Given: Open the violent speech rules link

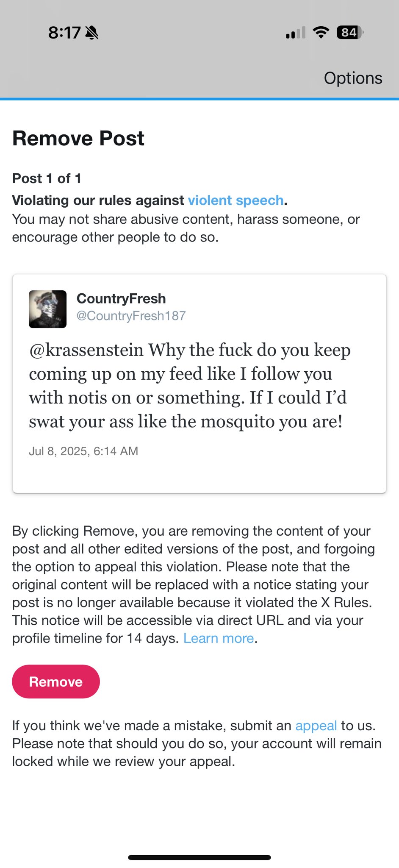Looking at the screenshot, I should tap(236, 200).
